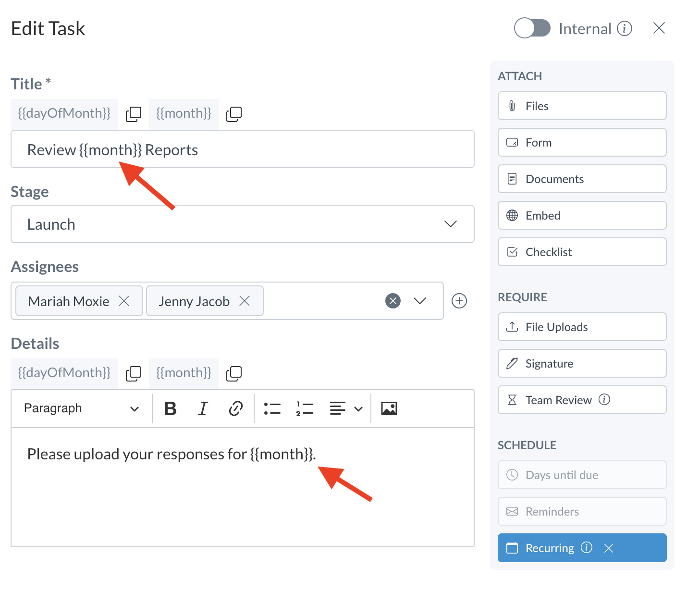Insert an image in Details editor
This screenshot has height=616, width=687.
pos(389,408)
